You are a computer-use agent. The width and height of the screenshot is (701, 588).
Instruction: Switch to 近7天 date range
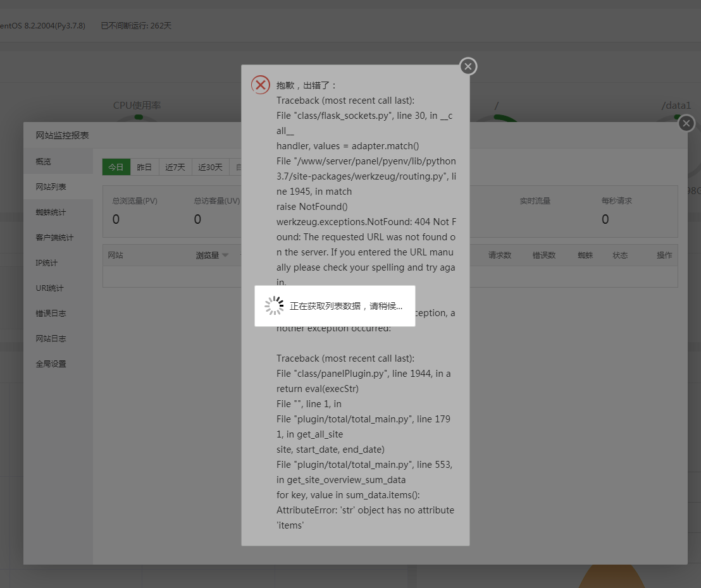(x=175, y=167)
